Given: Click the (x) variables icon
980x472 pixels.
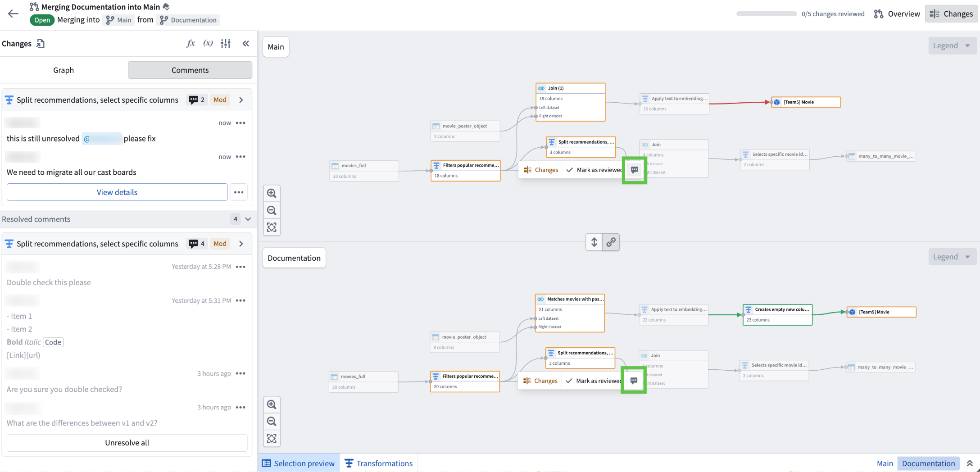Looking at the screenshot, I should tap(208, 43).
